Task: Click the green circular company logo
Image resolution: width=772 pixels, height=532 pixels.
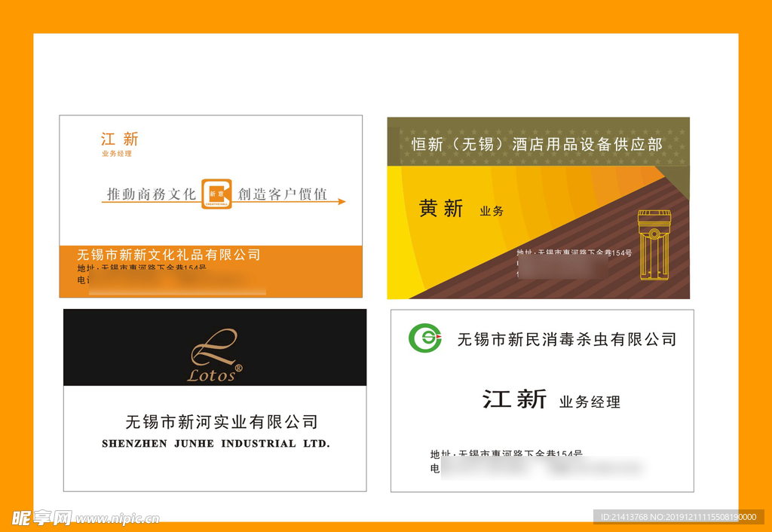Action: [424, 338]
